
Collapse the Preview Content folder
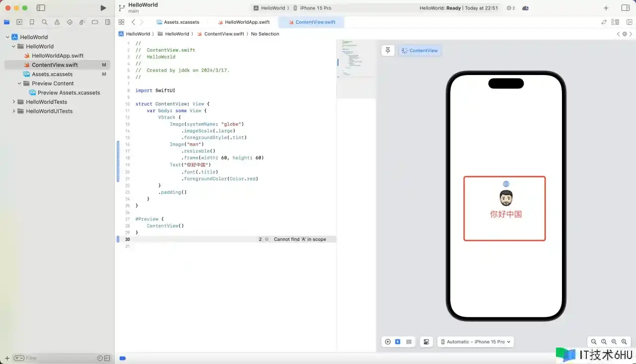20,83
